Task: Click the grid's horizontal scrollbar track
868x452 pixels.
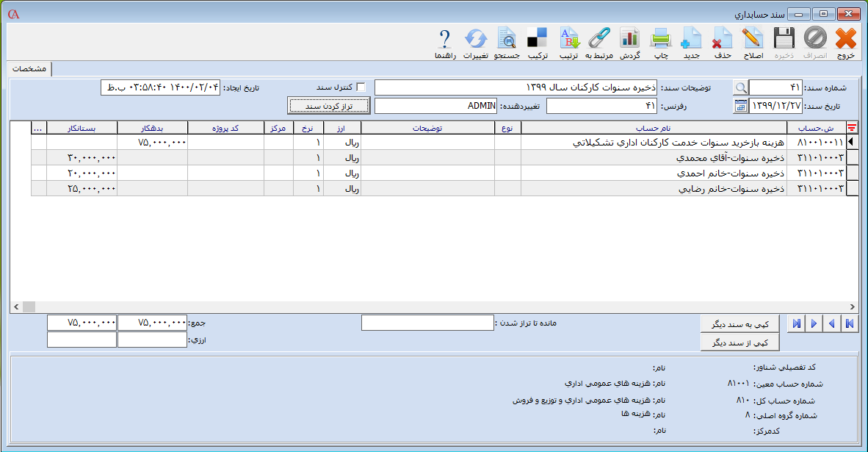Action: coord(441,306)
